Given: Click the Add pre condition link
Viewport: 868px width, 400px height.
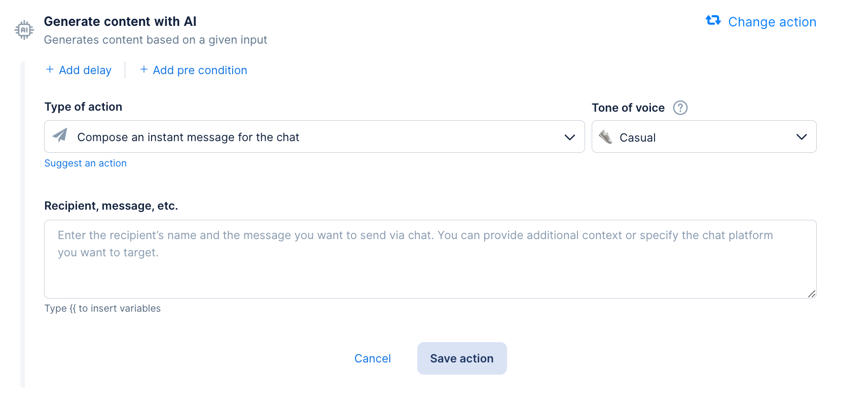Looking at the screenshot, I should pos(200,70).
